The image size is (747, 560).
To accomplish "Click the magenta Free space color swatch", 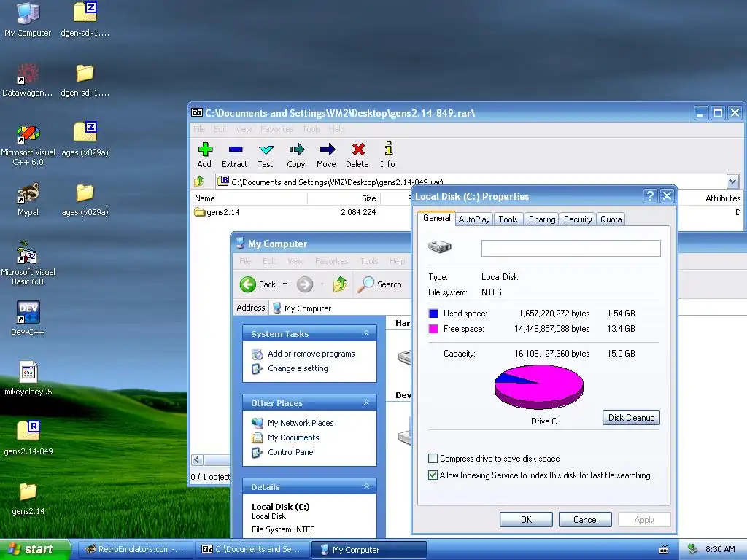I will coord(433,329).
